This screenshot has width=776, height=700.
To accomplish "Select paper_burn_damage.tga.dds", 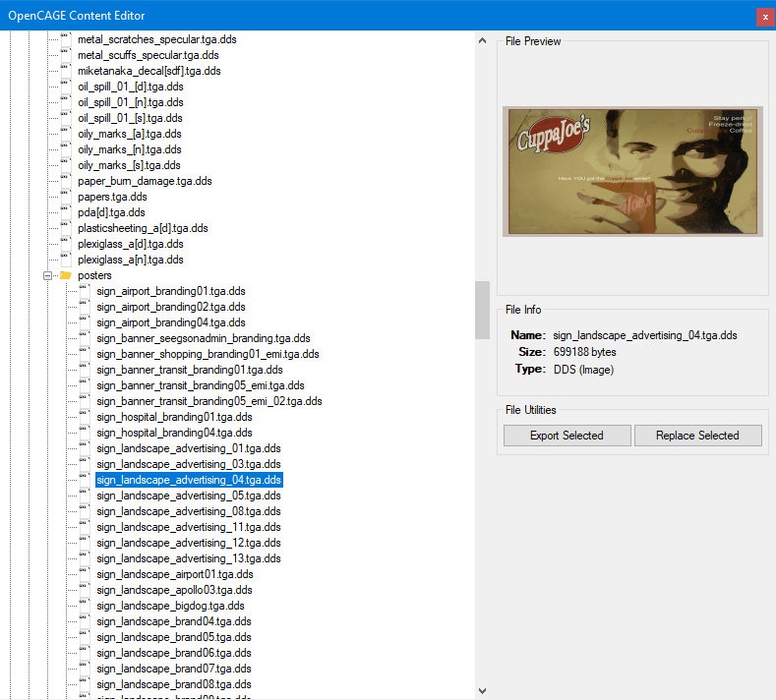I will (x=145, y=181).
